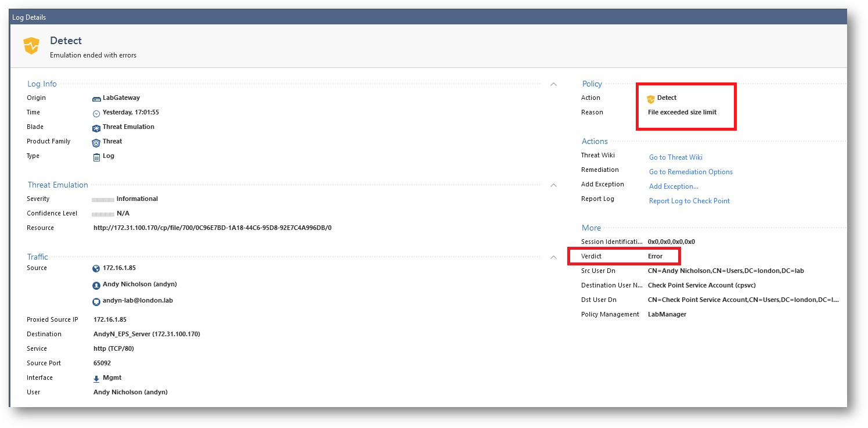Open the Go to Threat Wiki link
Image resolution: width=868 pixels, height=428 pixels.
[676, 157]
